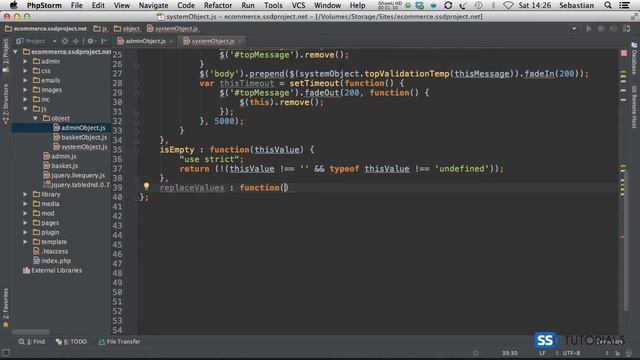Open the File menu

coord(76,5)
